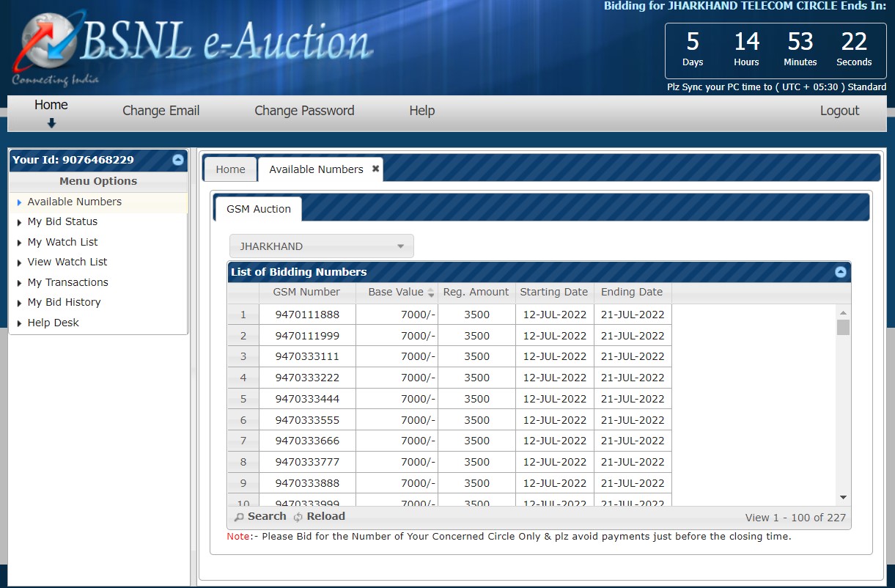Click the Minutes countdown value

click(800, 41)
